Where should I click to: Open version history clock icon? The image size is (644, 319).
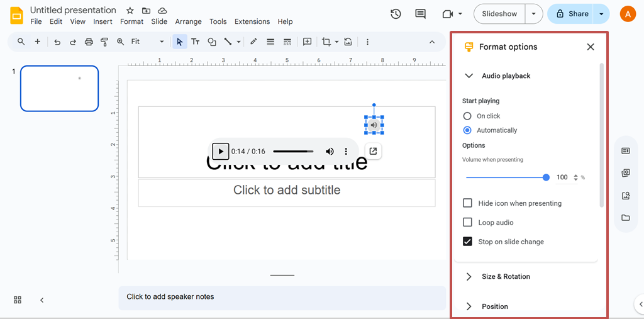[x=396, y=14]
